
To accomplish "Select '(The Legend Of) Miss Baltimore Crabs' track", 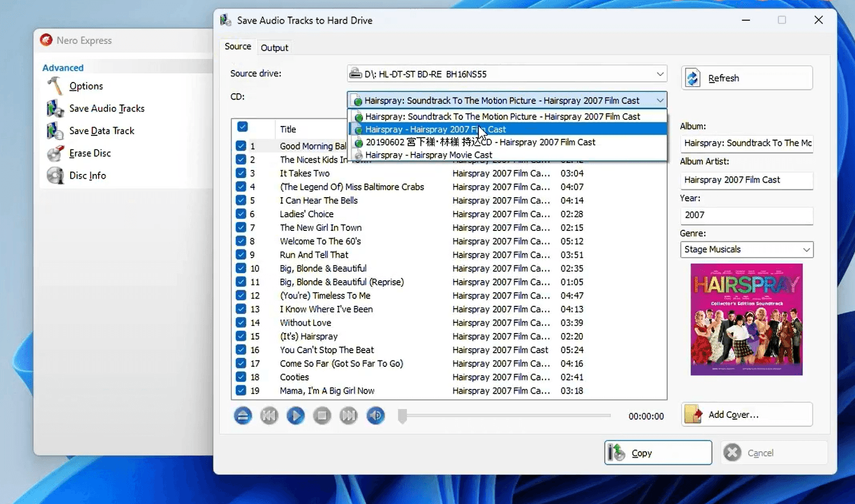I will click(x=352, y=187).
